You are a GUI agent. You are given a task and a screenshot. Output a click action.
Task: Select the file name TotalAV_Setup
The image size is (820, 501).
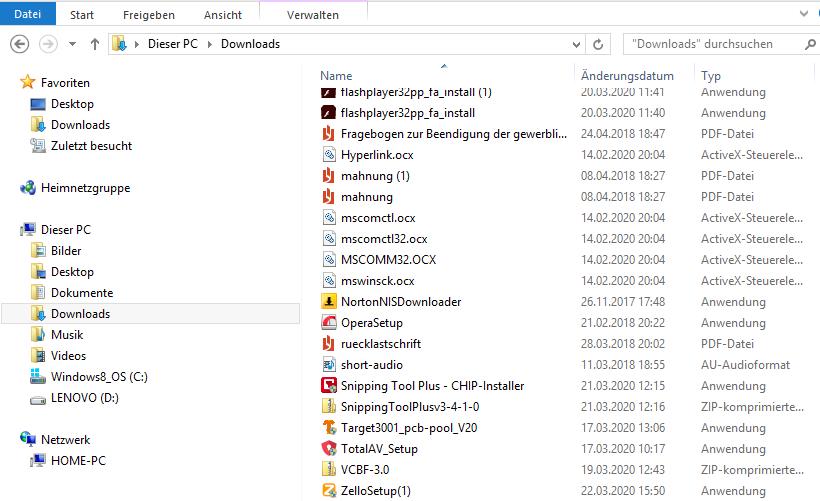point(379,449)
